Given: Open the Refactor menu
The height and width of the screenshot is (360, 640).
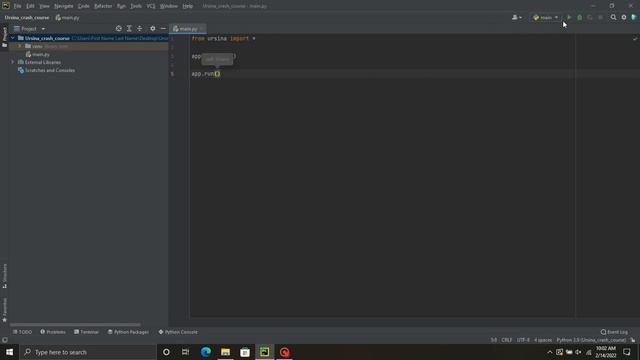Looking at the screenshot, I should pos(103,6).
